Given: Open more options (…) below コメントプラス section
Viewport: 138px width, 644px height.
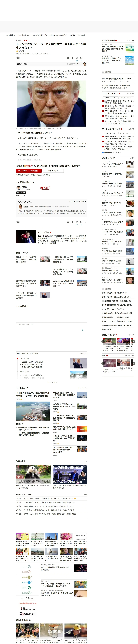Looking at the screenshot, I should [x=85, y=222].
